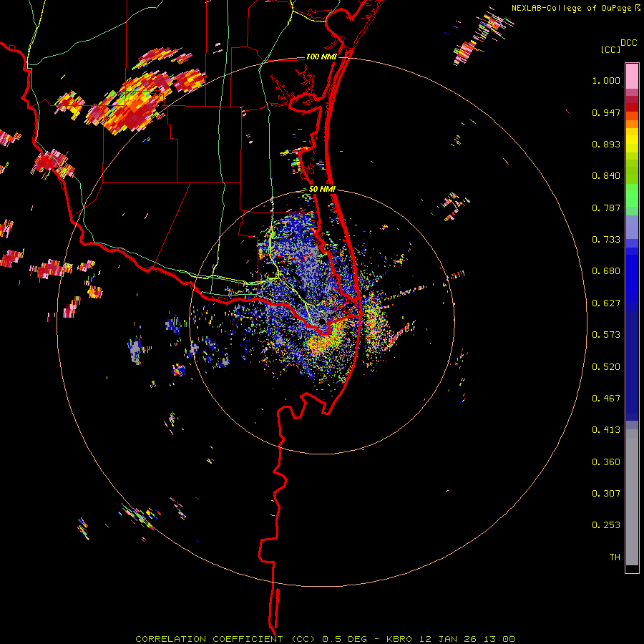Pick the light pink color bar segment
The image size is (644, 644).
coord(632,76)
